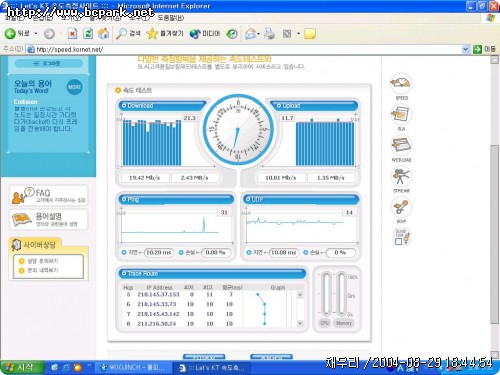Open the Back button history dropdown arrow
This screenshot has width=500, height=375.
pyautogui.click(x=36, y=34)
